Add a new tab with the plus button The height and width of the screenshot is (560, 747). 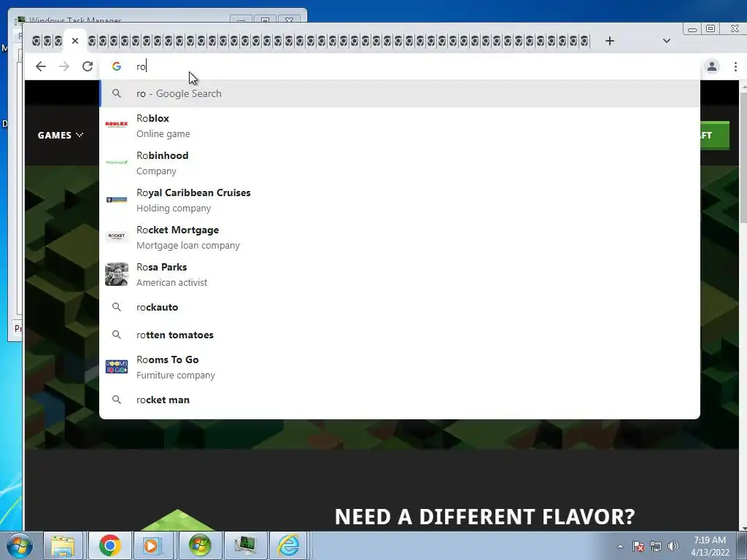point(610,41)
